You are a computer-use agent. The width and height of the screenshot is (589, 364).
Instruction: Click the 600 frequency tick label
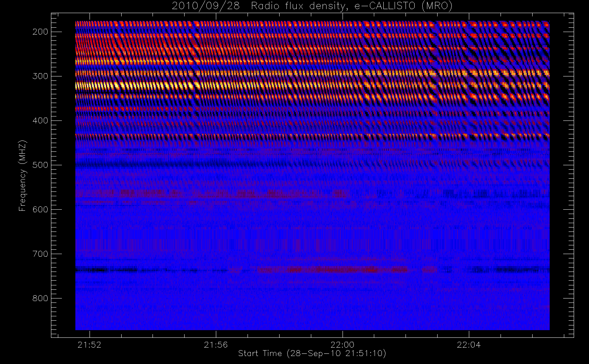click(x=40, y=209)
